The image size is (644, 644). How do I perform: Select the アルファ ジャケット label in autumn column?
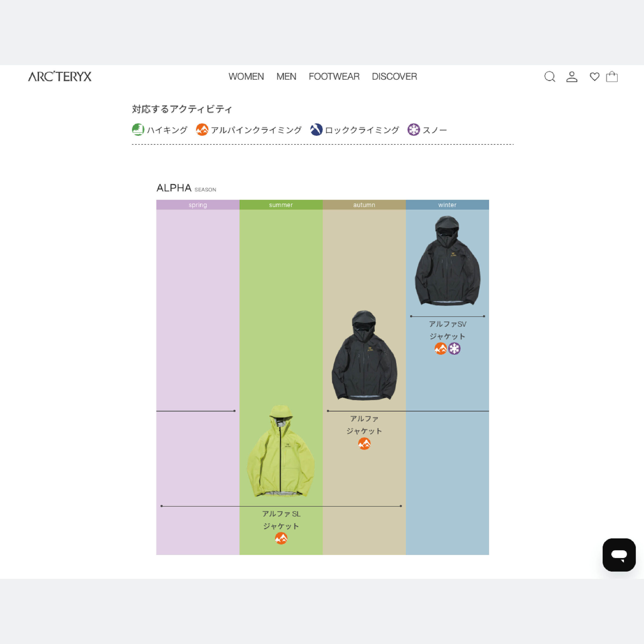(x=364, y=425)
